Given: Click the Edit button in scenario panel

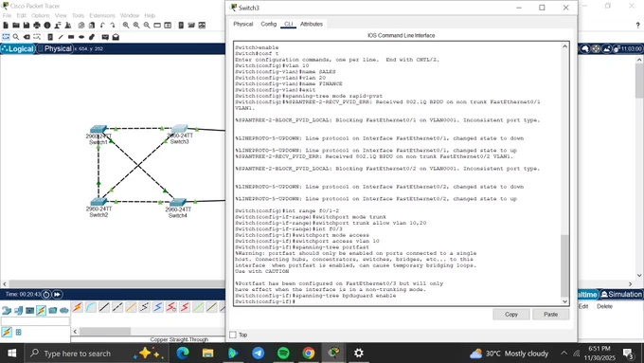Looking at the screenshot, I should [583, 306].
